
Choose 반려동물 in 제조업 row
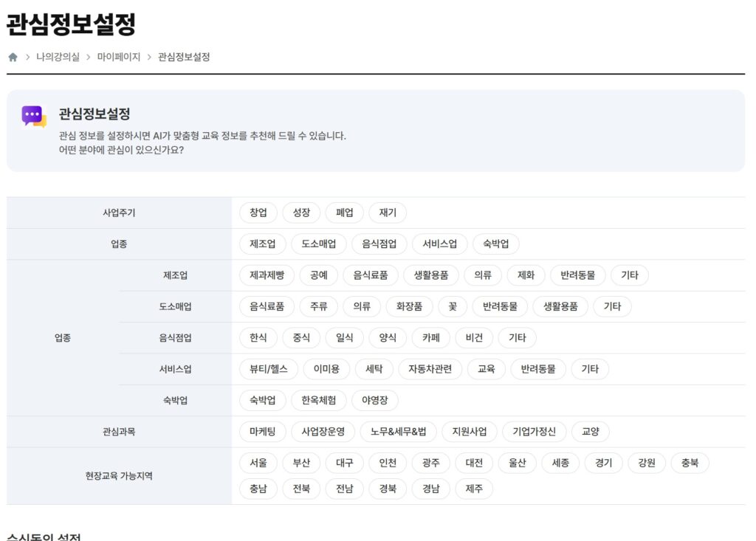pos(577,275)
